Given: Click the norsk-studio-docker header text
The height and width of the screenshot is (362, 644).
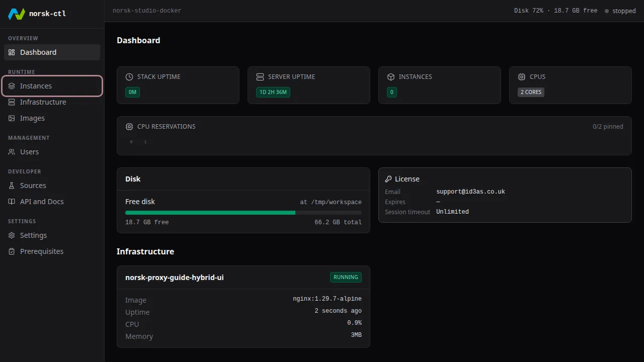Looking at the screenshot, I should 147,11.
